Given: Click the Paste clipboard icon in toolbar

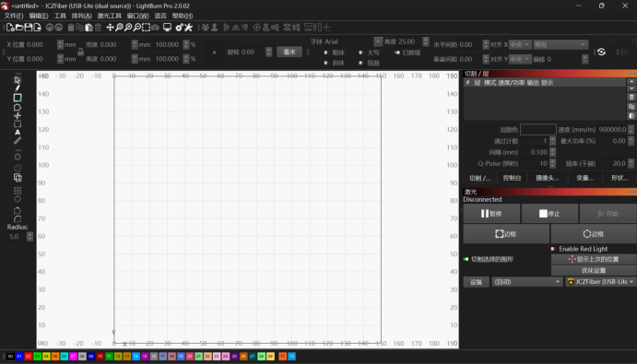Looking at the screenshot, I should click(88, 28).
